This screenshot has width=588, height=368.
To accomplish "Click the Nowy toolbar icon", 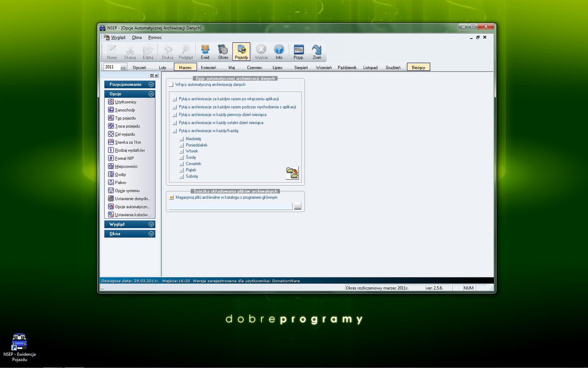I will [112, 52].
